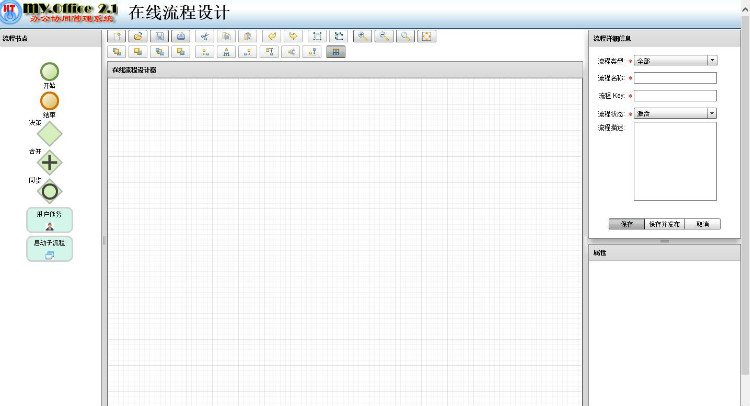Open the process type dropdown showing 全部
This screenshot has height=406, width=750.
(675, 61)
